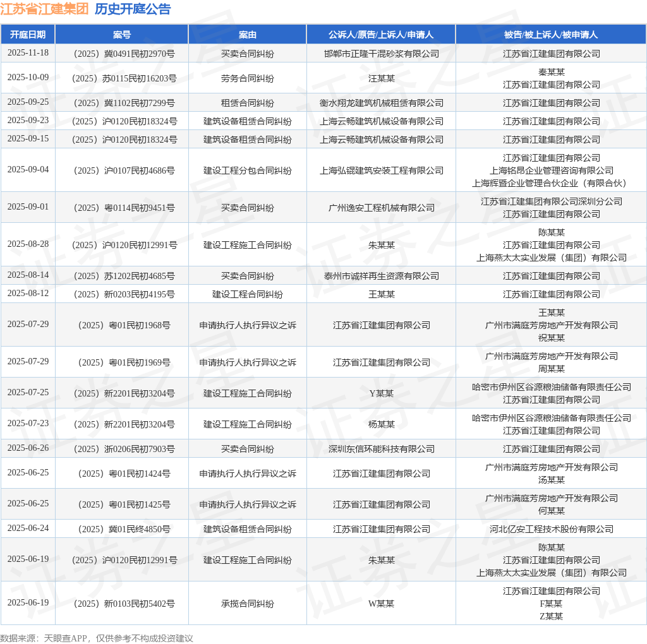Screen dimensions: 647x644
Task: Select date cell 2025-08-14
Action: (28, 275)
